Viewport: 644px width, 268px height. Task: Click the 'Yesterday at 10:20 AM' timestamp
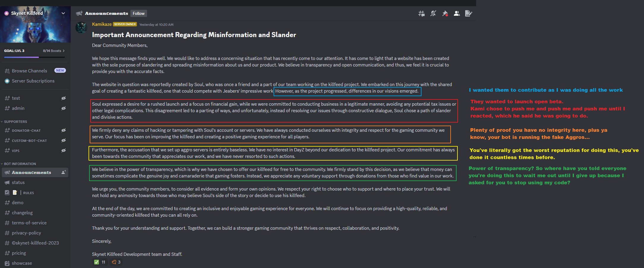(156, 25)
